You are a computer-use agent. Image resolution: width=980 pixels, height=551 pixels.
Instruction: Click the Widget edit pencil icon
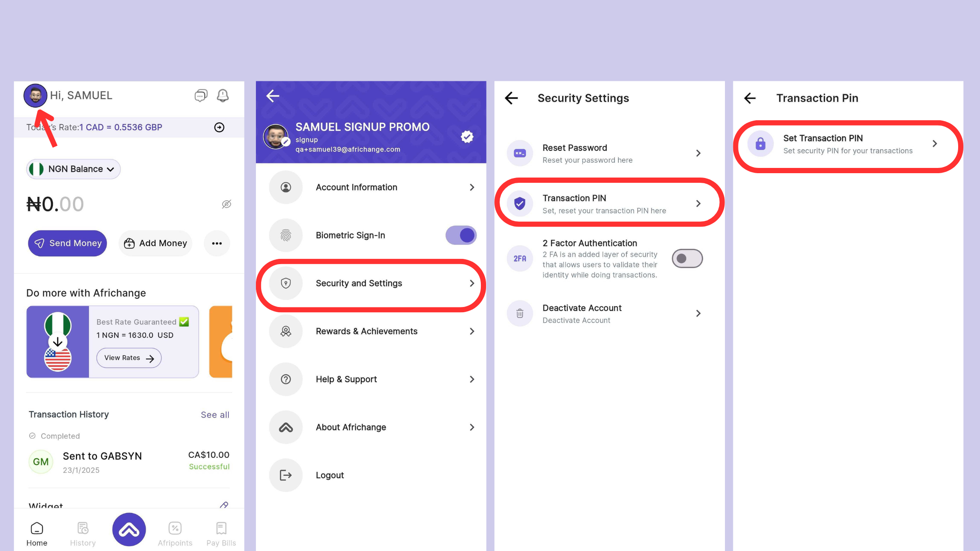(x=224, y=505)
